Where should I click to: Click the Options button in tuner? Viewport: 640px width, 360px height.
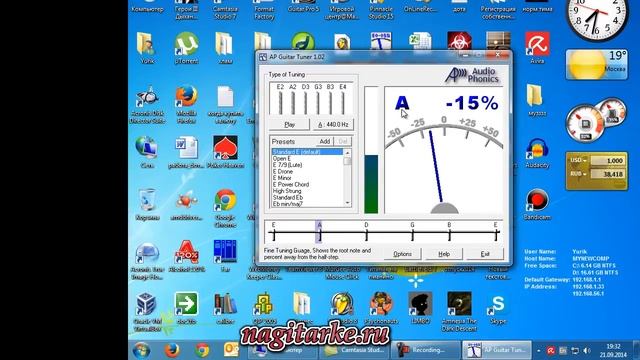tap(402, 254)
